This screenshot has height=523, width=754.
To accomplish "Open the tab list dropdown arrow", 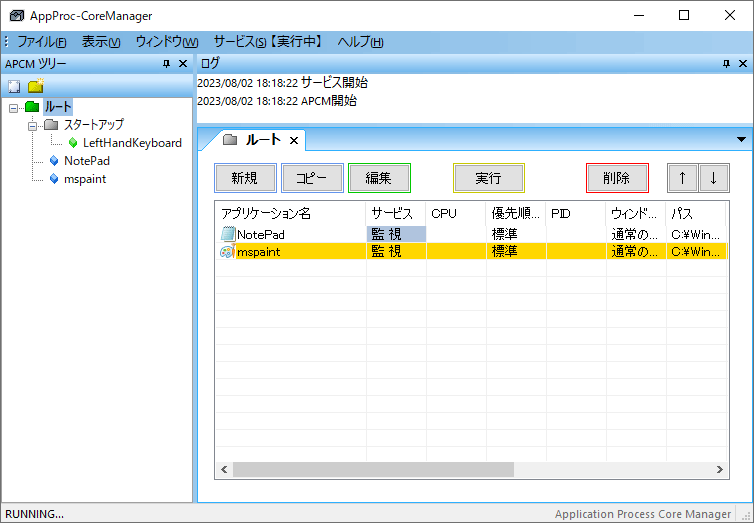I will [x=741, y=140].
